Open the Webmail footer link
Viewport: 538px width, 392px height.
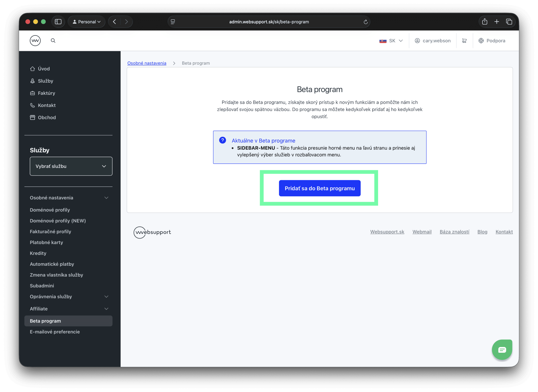tap(422, 232)
